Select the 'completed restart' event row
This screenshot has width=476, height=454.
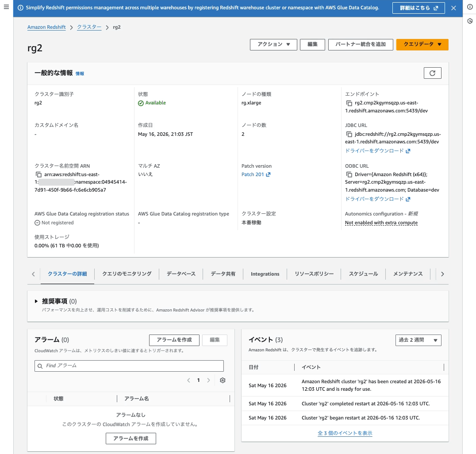point(345,404)
